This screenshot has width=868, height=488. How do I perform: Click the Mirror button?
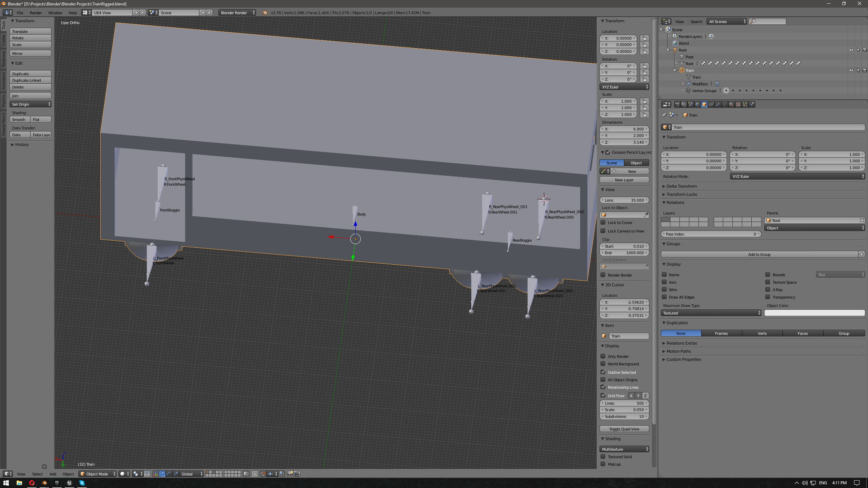pyautogui.click(x=31, y=53)
